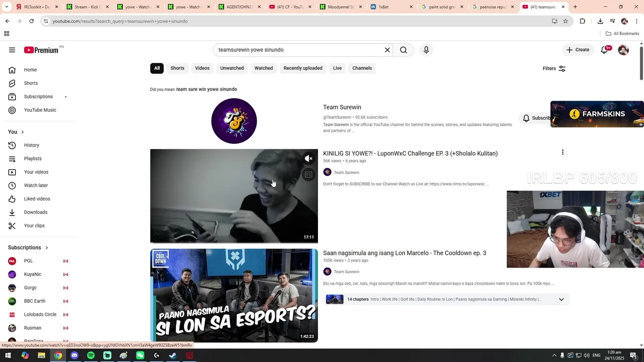Start voice search with the microphone

426,50
